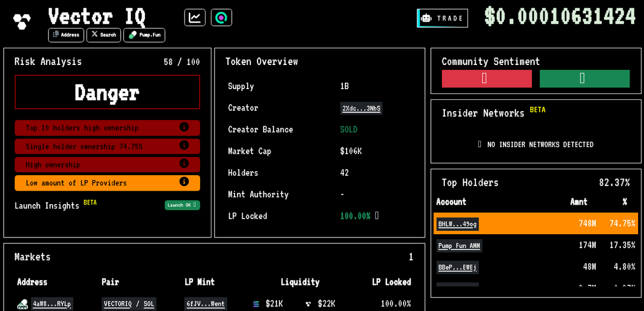Open X Search button
This screenshot has height=311, width=644.
click(x=104, y=35)
